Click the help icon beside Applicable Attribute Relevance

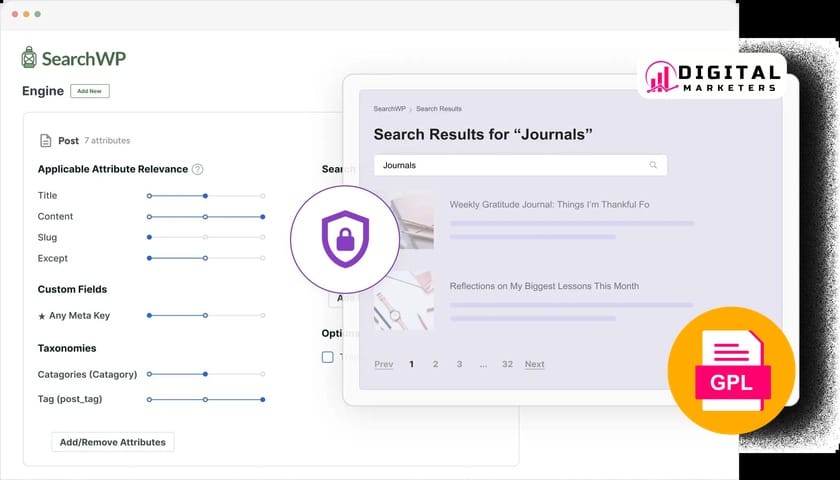[197, 169]
